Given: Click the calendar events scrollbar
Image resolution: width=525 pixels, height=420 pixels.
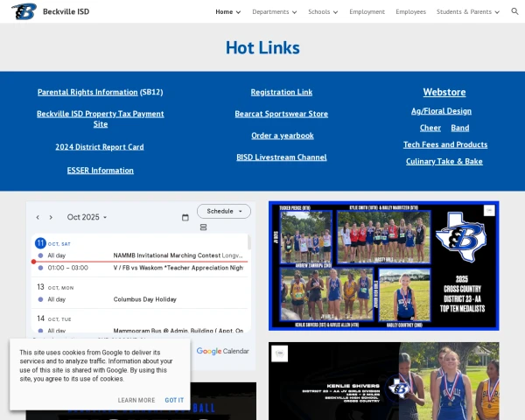Looking at the screenshot, I should (x=249, y=242).
